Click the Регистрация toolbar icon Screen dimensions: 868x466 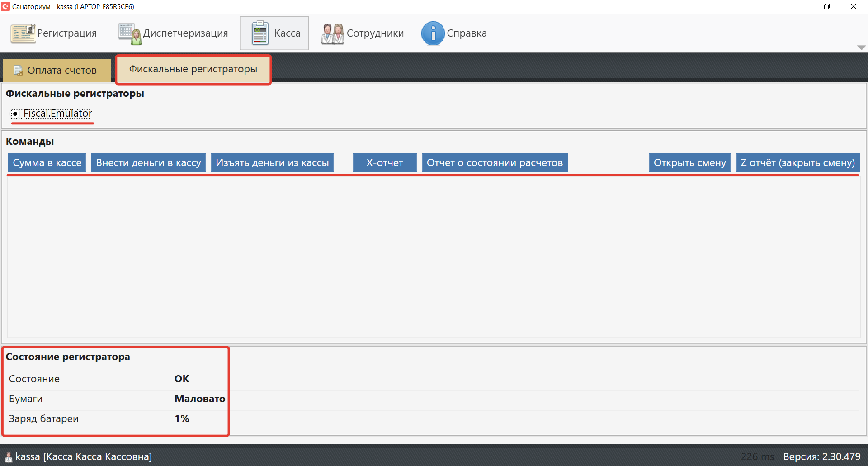coord(23,33)
